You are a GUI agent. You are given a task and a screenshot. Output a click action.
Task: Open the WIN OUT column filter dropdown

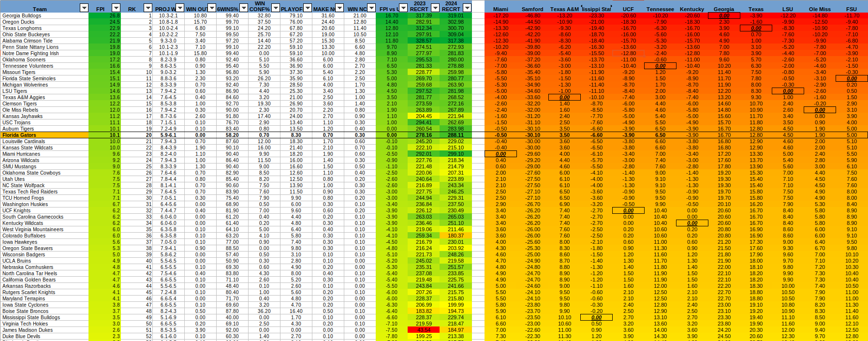[212, 8]
